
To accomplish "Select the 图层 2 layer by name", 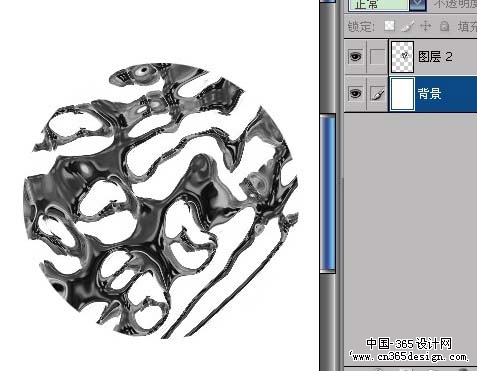I will [x=435, y=57].
